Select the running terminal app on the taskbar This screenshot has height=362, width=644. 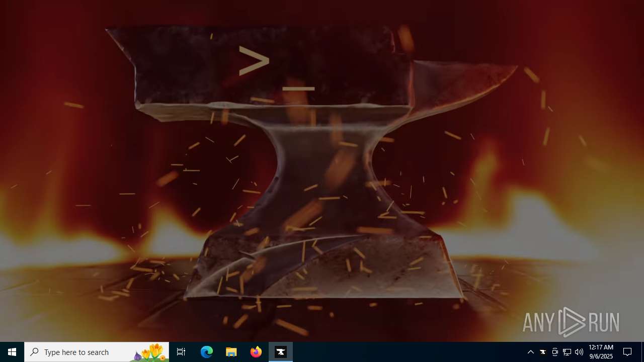coord(281,352)
